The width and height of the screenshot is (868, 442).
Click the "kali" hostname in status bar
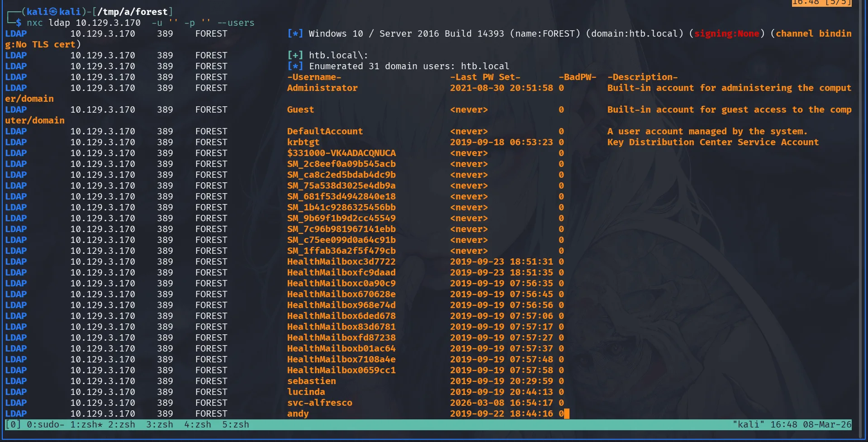[749, 424]
